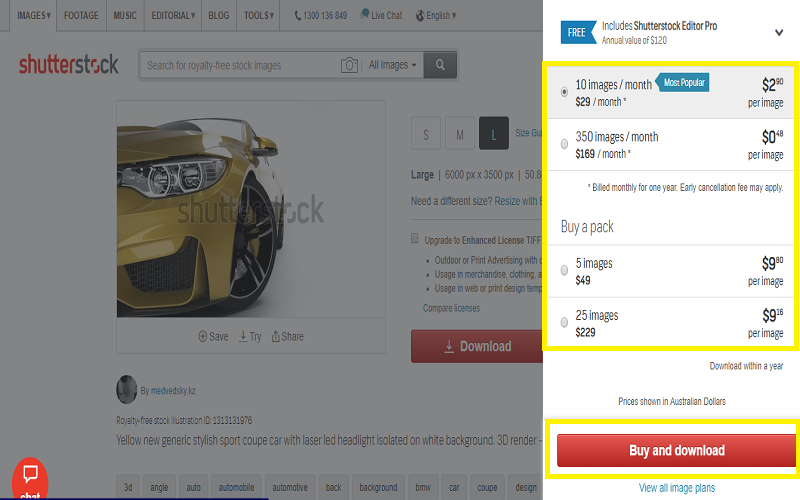This screenshot has height=500, width=800.
Task: Open the camera reverse-image search icon
Action: pos(349,65)
